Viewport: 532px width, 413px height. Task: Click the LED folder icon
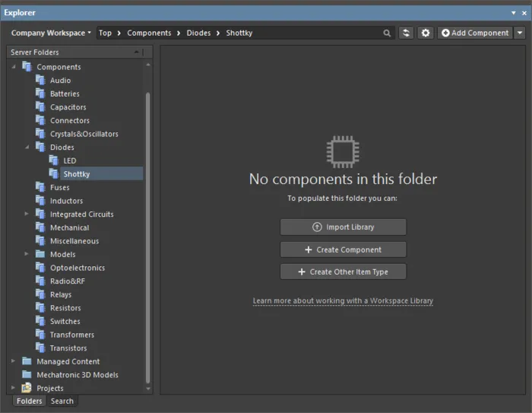pos(54,160)
